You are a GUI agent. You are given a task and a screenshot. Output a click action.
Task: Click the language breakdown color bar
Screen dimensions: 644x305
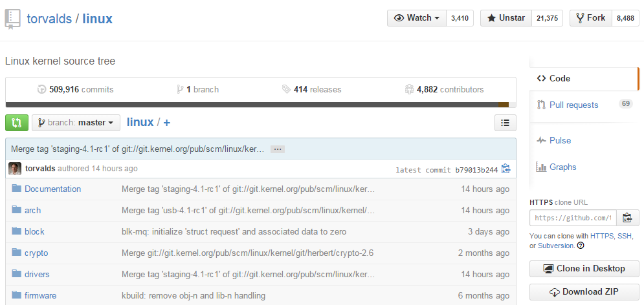click(x=260, y=105)
